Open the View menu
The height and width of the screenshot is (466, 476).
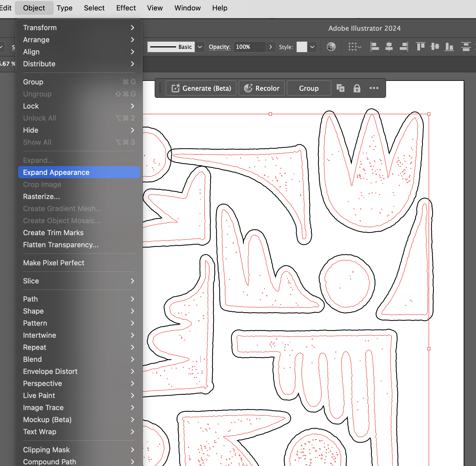(x=155, y=8)
